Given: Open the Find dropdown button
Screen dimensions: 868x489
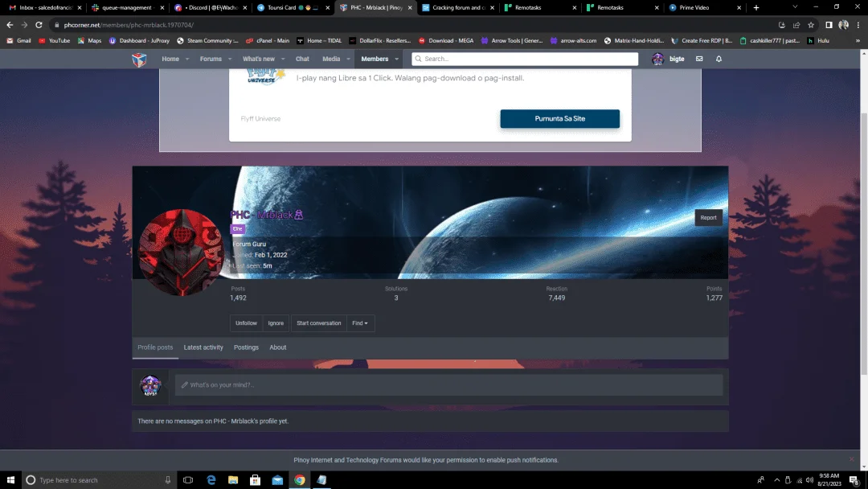Looking at the screenshot, I should click(360, 323).
